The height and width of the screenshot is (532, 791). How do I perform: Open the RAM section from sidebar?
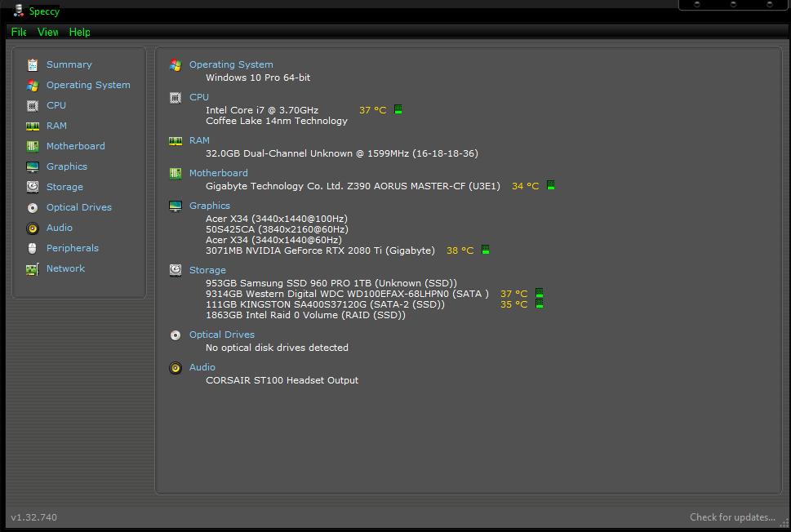click(x=56, y=126)
